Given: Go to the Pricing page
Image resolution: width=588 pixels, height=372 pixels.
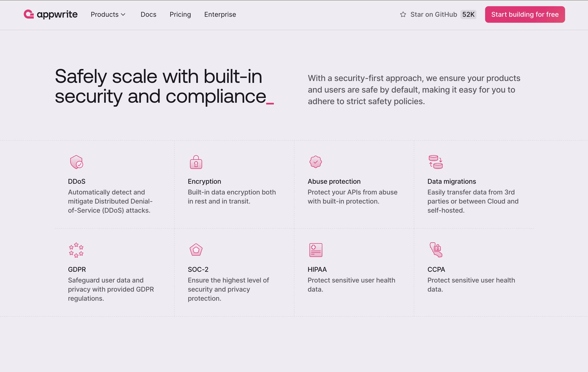Looking at the screenshot, I should (x=180, y=14).
